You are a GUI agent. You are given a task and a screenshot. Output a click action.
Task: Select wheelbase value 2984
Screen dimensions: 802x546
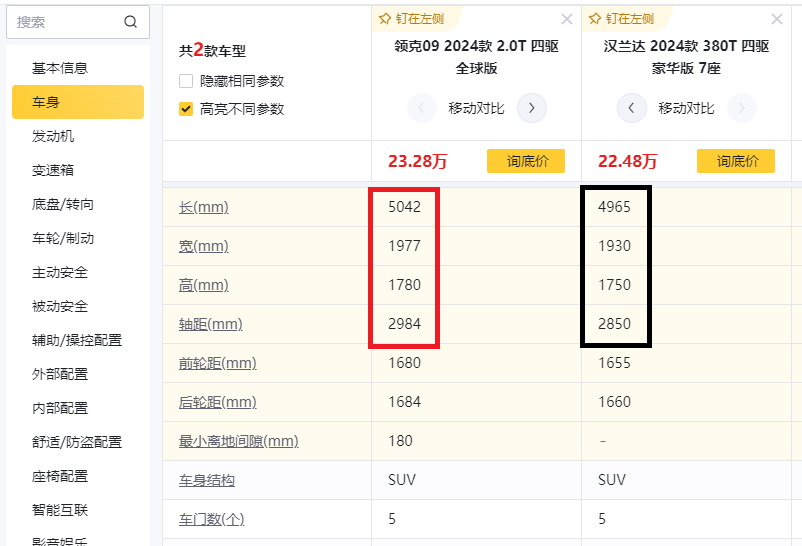405,324
